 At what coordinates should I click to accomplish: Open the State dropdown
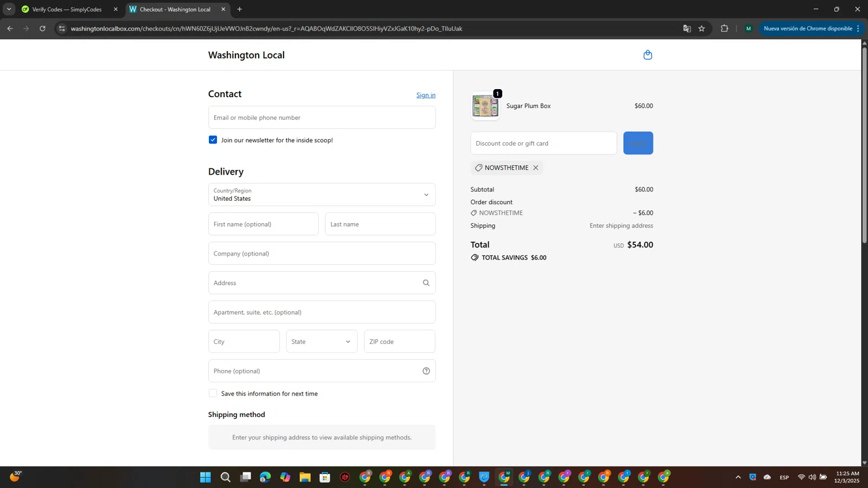click(321, 342)
